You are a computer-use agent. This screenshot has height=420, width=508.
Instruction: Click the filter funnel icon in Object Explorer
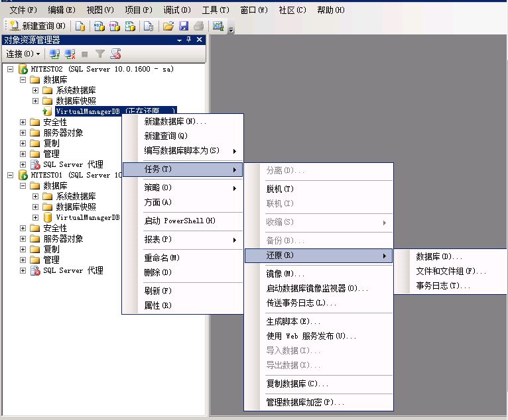(x=100, y=54)
